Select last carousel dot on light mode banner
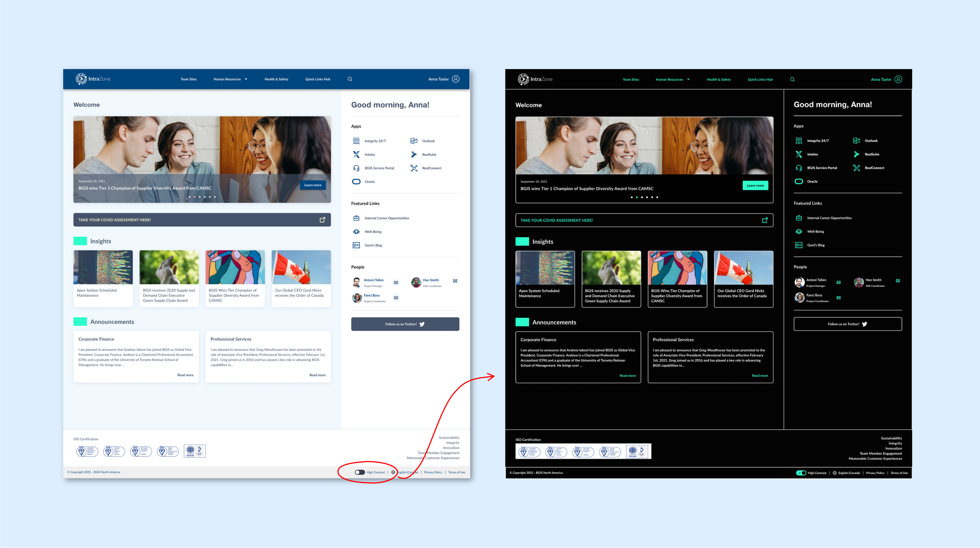This screenshot has width=980, height=548. click(215, 197)
